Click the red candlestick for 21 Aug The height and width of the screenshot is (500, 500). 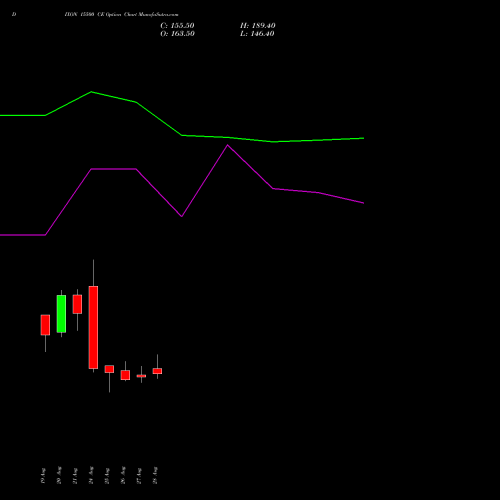pos(77,304)
